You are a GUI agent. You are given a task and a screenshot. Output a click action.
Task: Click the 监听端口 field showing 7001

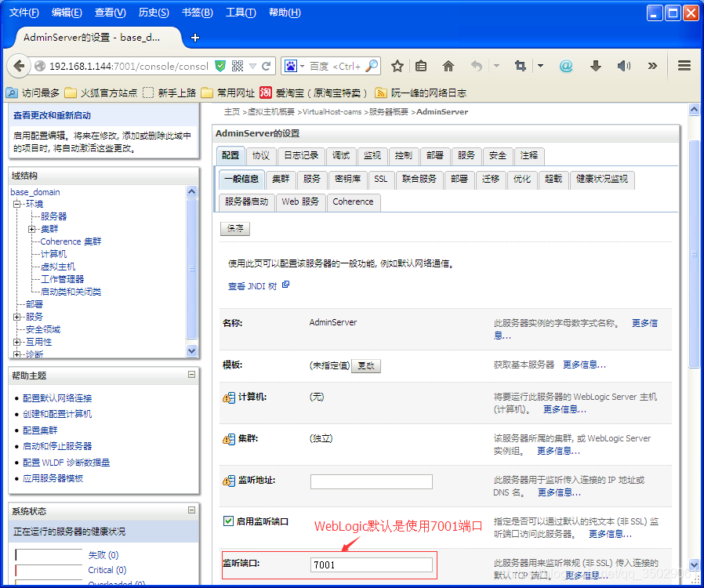[x=372, y=564]
